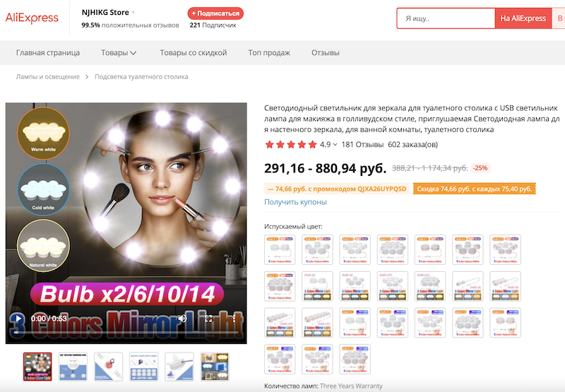Open the video more options menu

[x=233, y=319]
